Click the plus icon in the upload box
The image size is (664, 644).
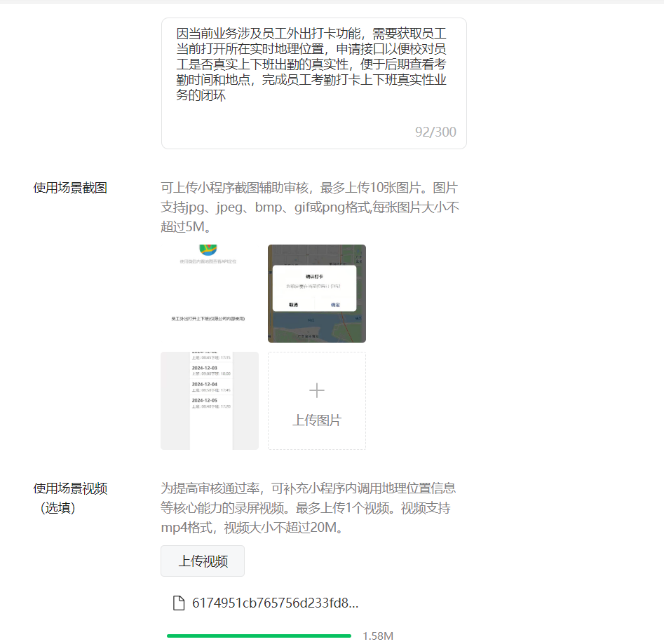(317, 390)
